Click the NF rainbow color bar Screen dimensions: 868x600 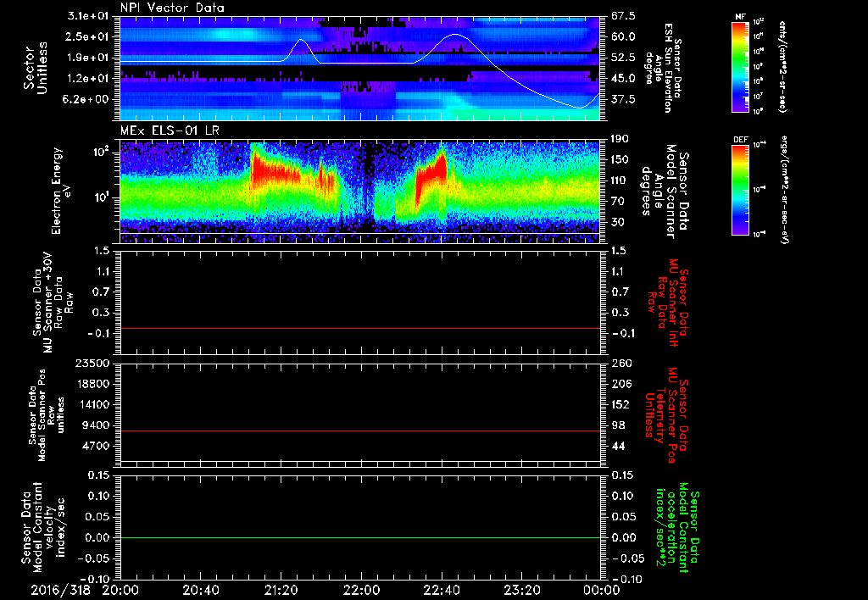tap(741, 66)
